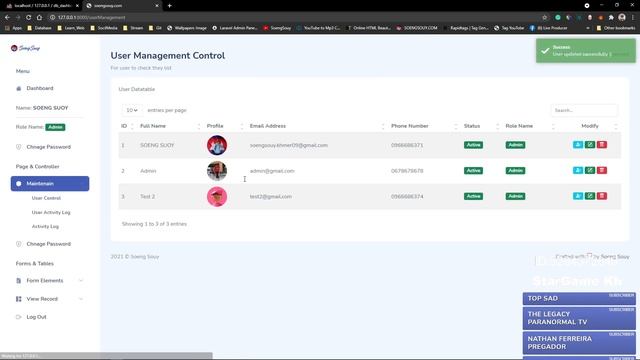Click the view user icon for Admin row
This screenshot has height=360, width=640.
[x=578, y=170]
